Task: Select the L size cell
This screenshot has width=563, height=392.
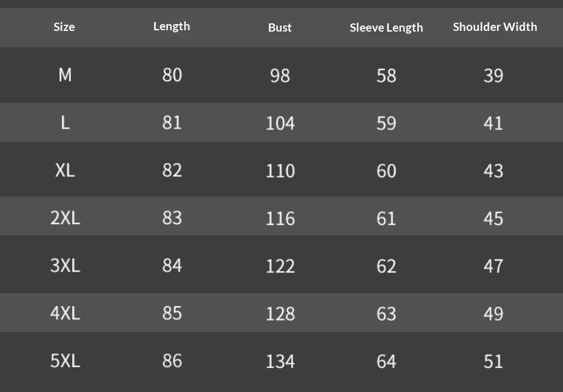Action: 65,123
